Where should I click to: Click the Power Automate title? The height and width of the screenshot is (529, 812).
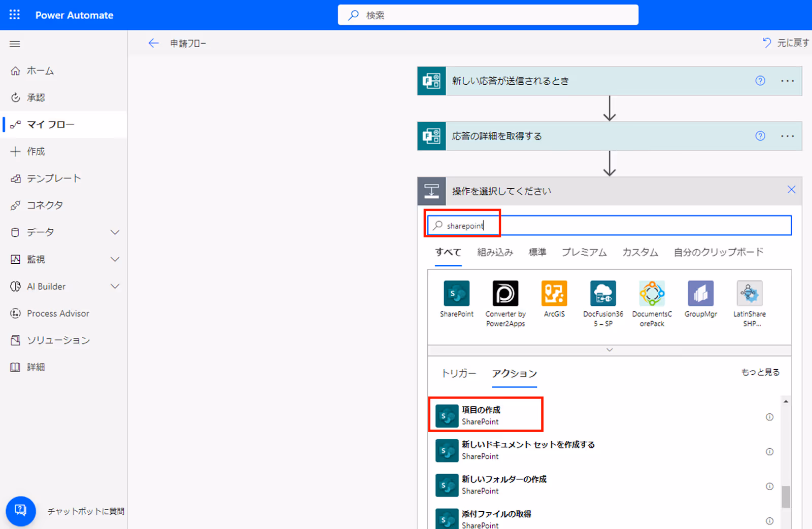75,15
